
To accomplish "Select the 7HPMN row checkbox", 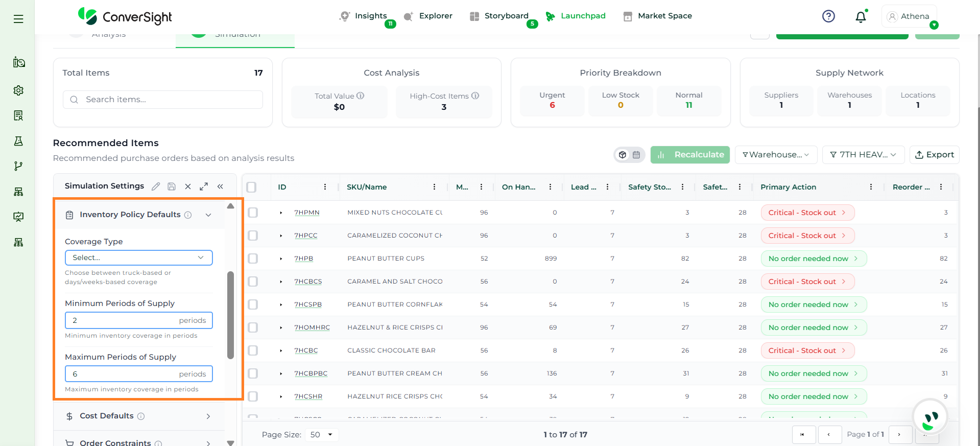I will coord(253,213).
